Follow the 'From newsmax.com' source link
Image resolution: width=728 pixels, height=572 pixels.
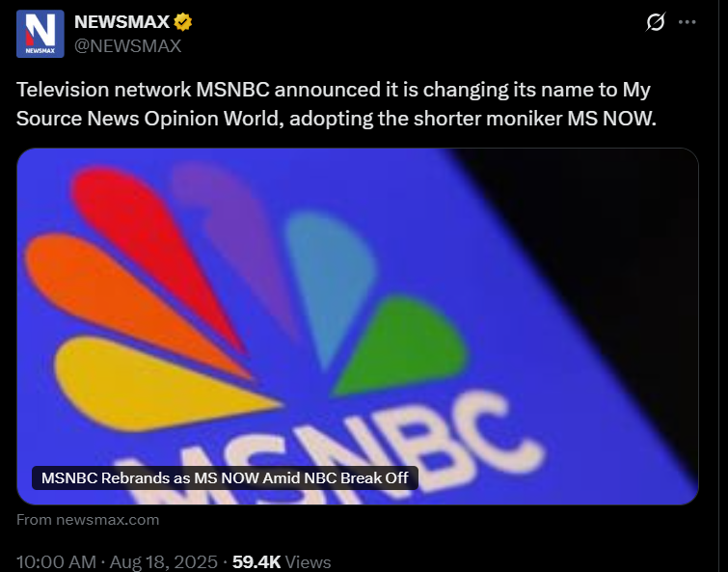pos(88,520)
